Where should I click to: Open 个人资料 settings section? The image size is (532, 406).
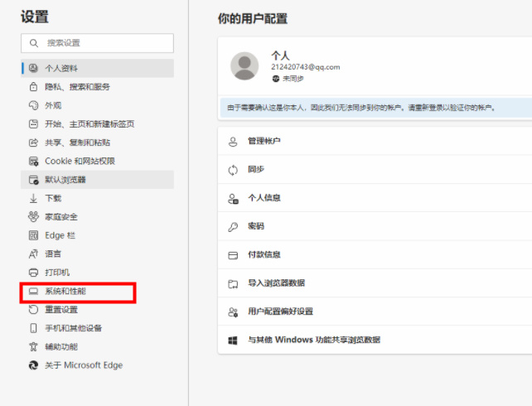click(98, 68)
